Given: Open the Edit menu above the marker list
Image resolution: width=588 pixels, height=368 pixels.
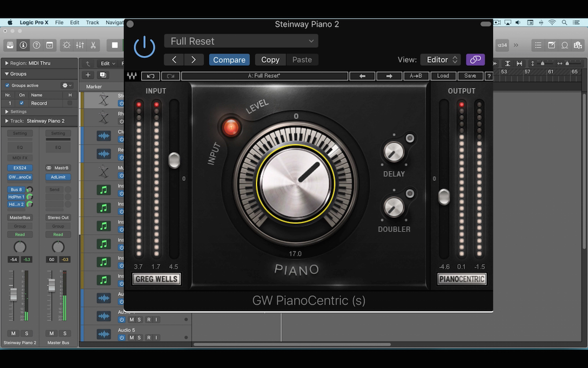Looking at the screenshot, I should pyautogui.click(x=107, y=64).
